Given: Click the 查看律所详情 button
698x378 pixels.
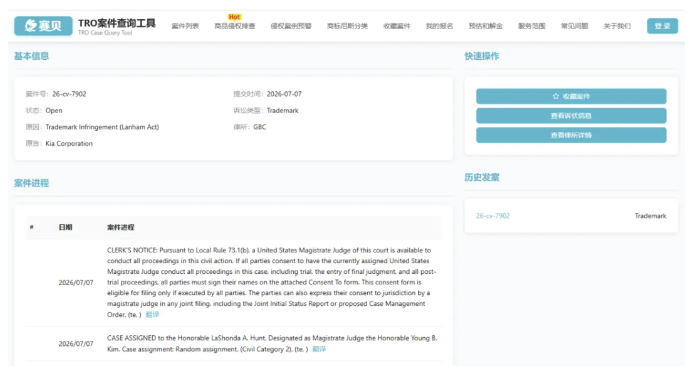Looking at the screenshot, I should [571, 135].
